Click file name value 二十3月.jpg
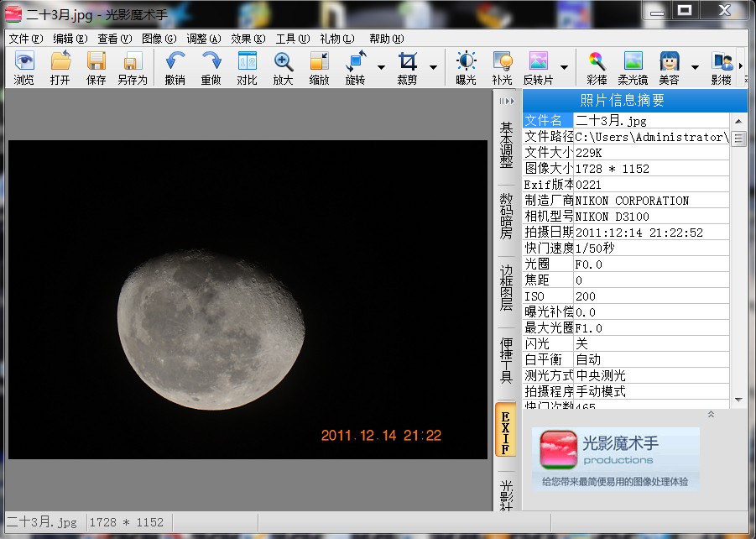The image size is (756, 539). point(612,121)
